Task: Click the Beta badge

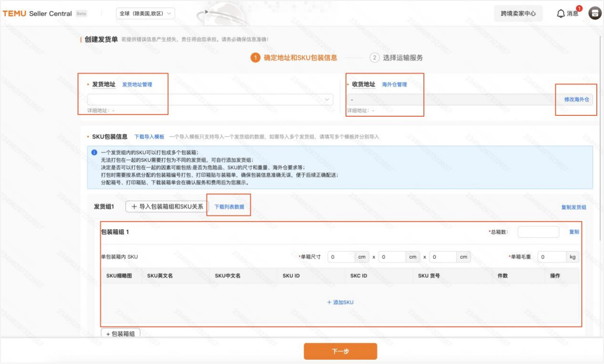Action: [82, 14]
